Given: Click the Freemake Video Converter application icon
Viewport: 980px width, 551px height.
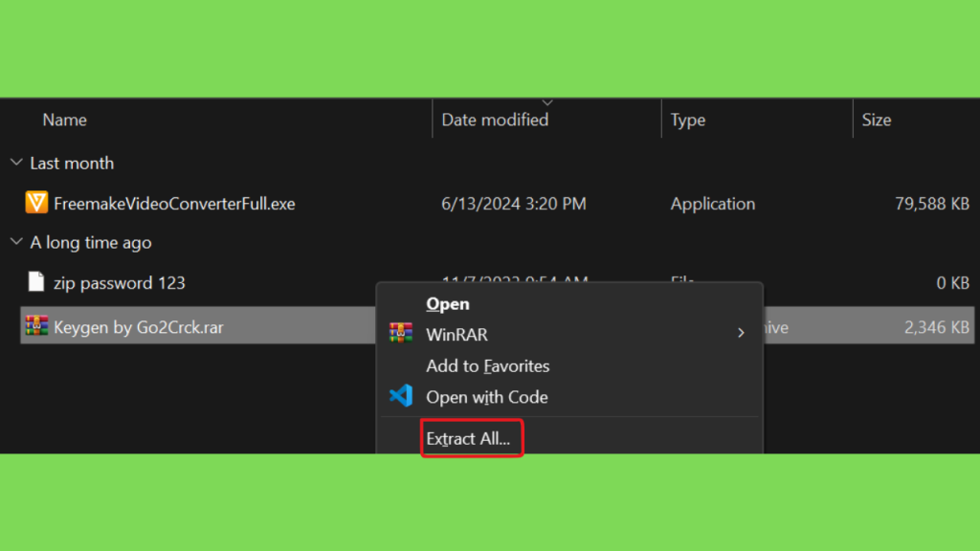Looking at the screenshot, I should (36, 203).
